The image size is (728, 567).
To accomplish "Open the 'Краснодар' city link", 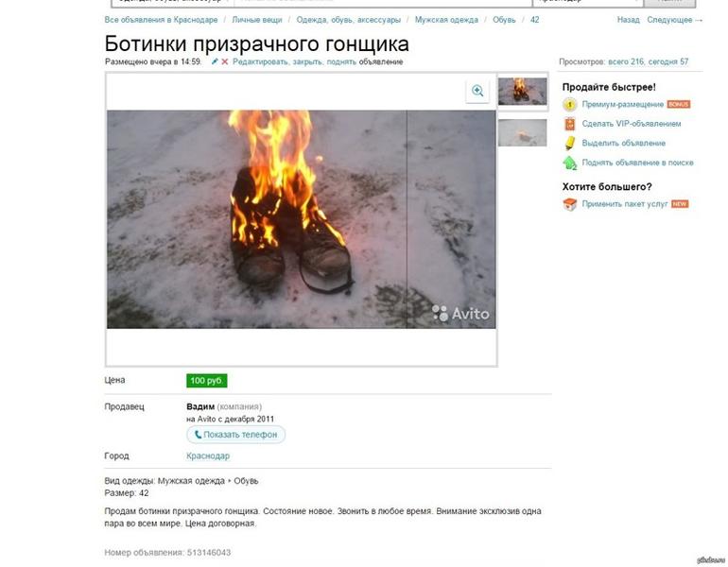I will pyautogui.click(x=208, y=455).
